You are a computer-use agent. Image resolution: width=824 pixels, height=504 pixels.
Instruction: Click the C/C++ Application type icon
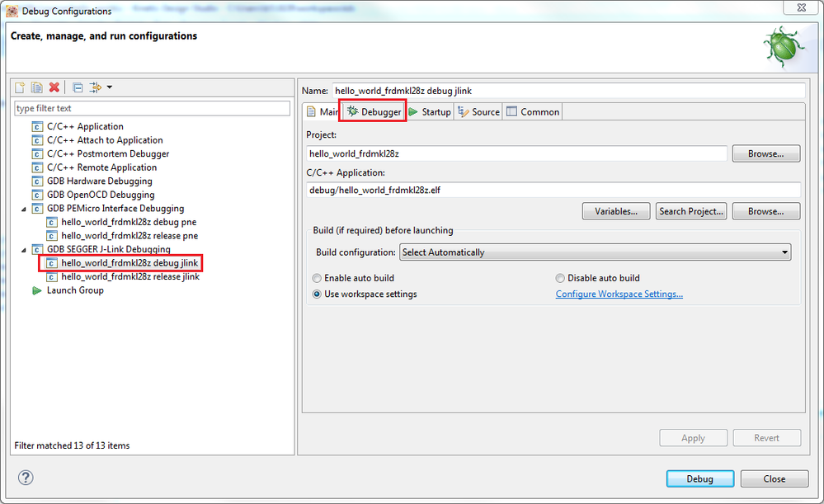37,127
